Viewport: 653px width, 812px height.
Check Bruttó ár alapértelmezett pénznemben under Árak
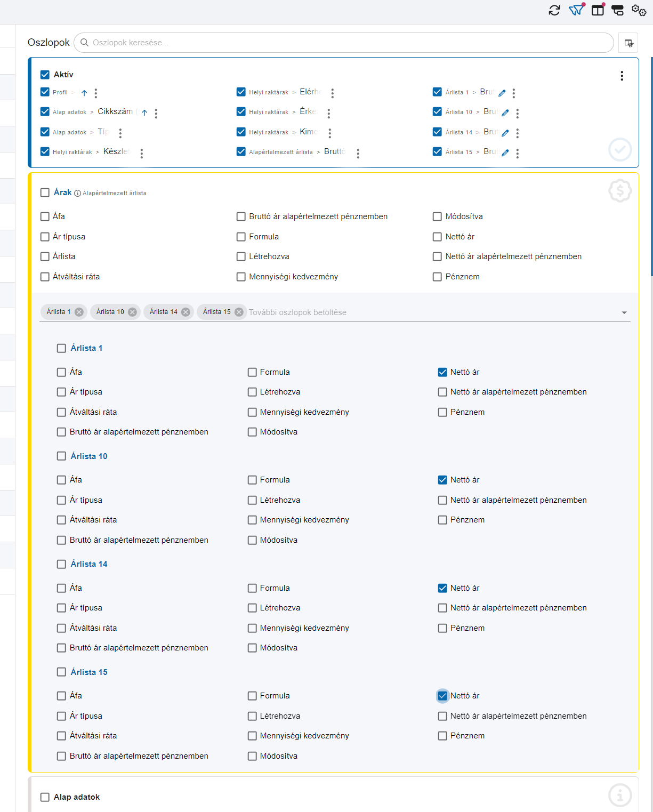(x=241, y=216)
